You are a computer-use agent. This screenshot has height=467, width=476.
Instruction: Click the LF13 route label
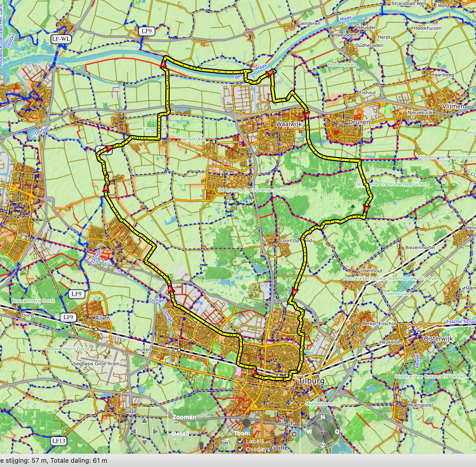click(x=59, y=441)
